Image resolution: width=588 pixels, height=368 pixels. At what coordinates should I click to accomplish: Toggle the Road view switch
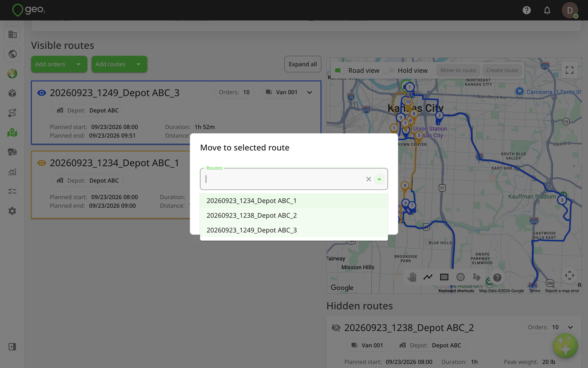pos(340,71)
